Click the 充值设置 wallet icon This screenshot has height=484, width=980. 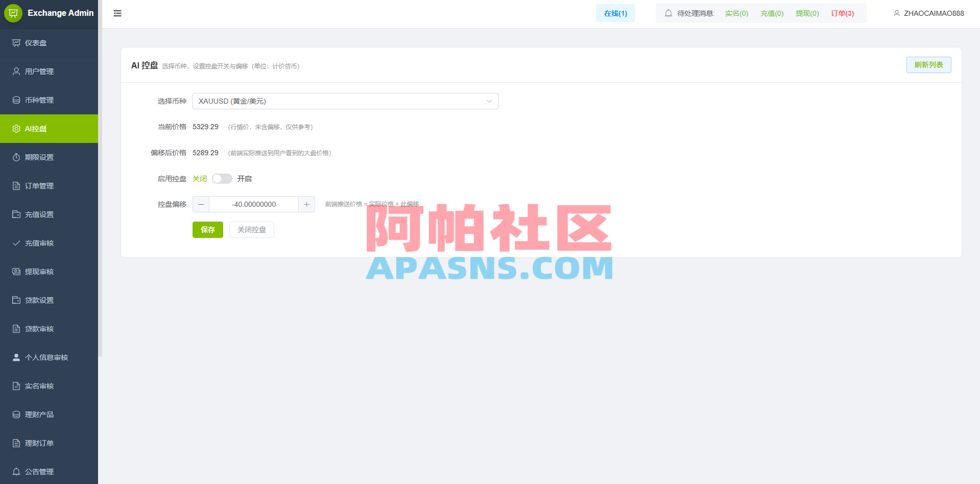16,214
